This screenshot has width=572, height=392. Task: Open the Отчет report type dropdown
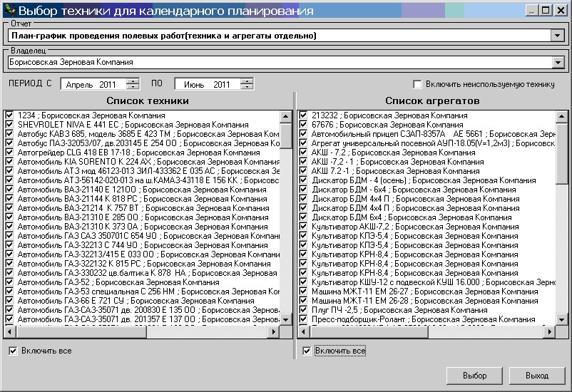pos(557,36)
